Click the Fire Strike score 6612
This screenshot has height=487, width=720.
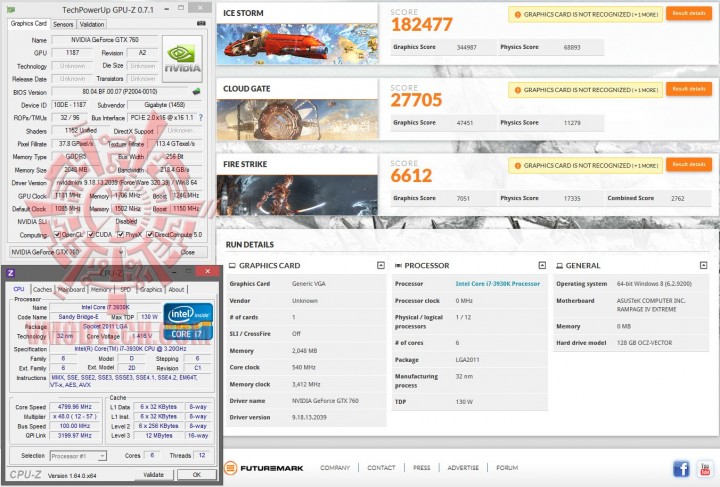pyautogui.click(x=411, y=175)
